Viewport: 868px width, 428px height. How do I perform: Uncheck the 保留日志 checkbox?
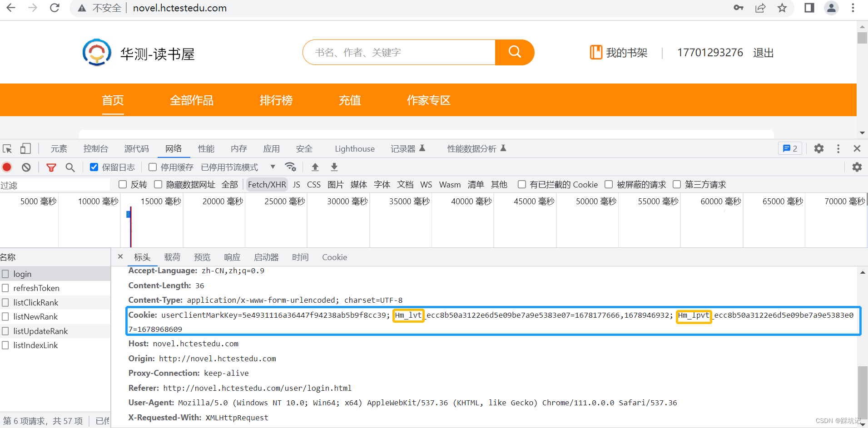[x=94, y=167]
